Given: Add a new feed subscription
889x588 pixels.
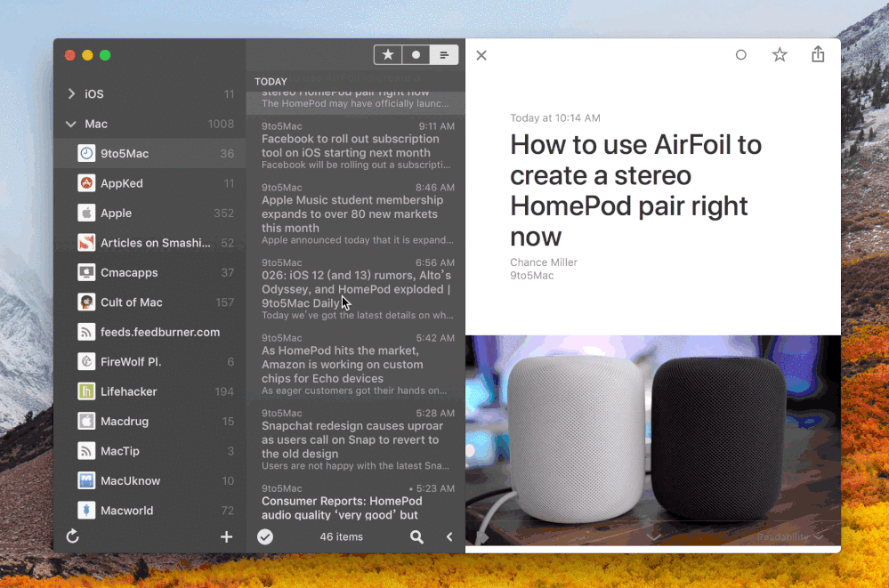Looking at the screenshot, I should point(226,537).
